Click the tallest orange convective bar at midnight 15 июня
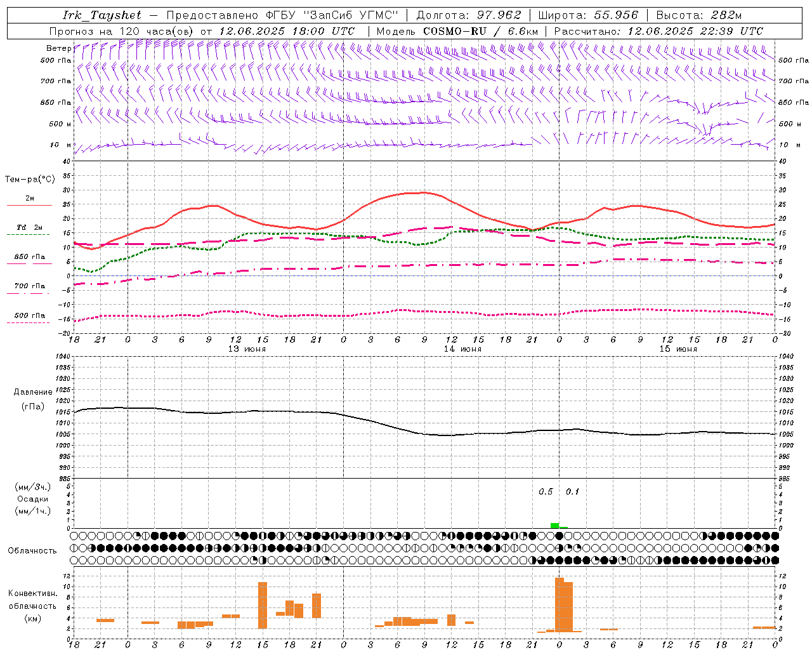The width and height of the screenshot is (812, 650). tap(560, 605)
